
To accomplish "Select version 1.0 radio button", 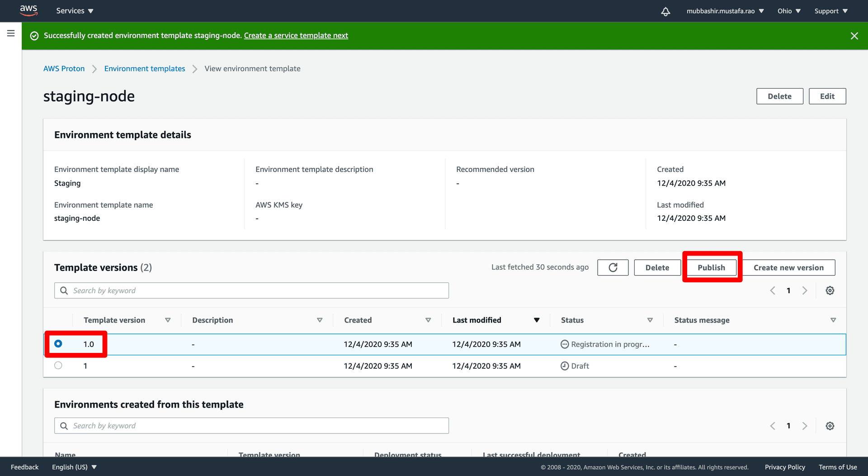I will coord(58,344).
